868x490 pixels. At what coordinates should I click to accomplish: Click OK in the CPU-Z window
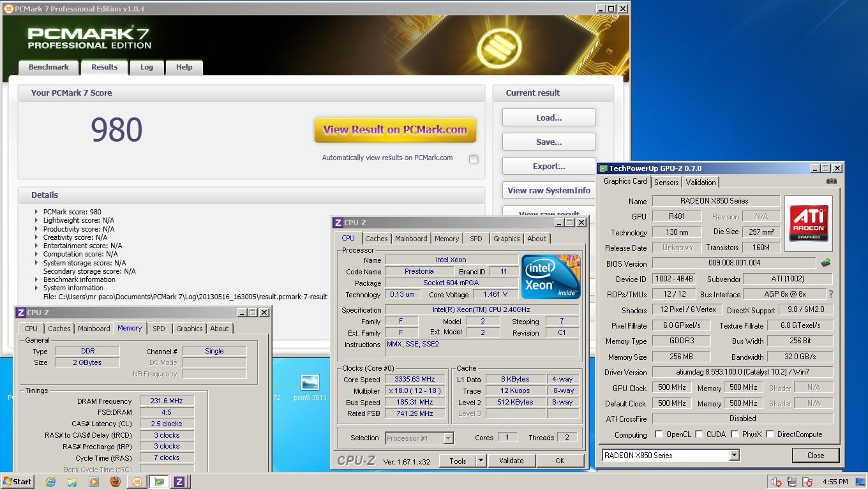(x=560, y=461)
